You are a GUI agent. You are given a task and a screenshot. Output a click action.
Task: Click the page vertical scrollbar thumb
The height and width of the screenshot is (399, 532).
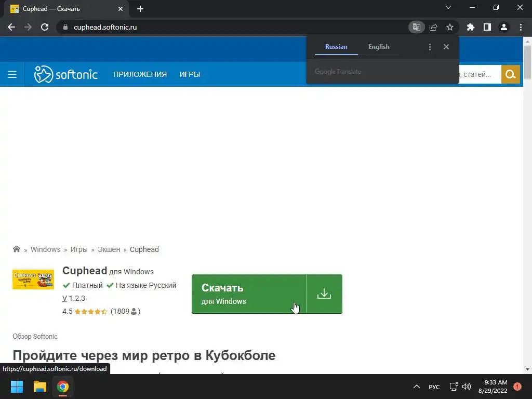tap(527, 62)
